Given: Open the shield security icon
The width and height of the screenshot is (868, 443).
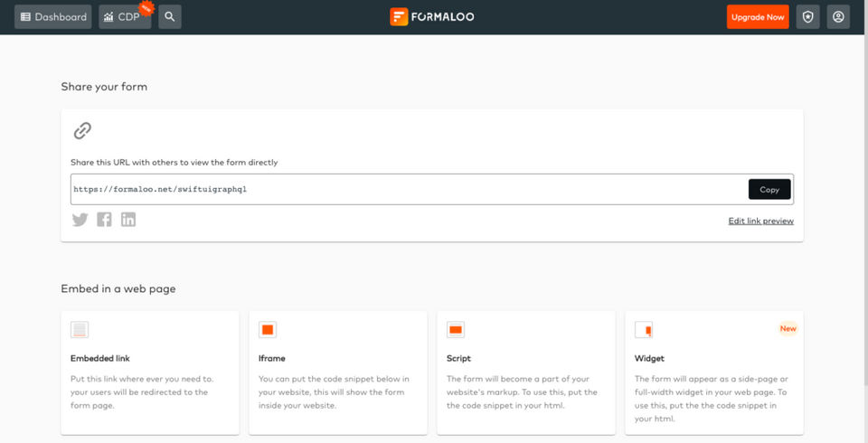Looking at the screenshot, I should click(807, 17).
